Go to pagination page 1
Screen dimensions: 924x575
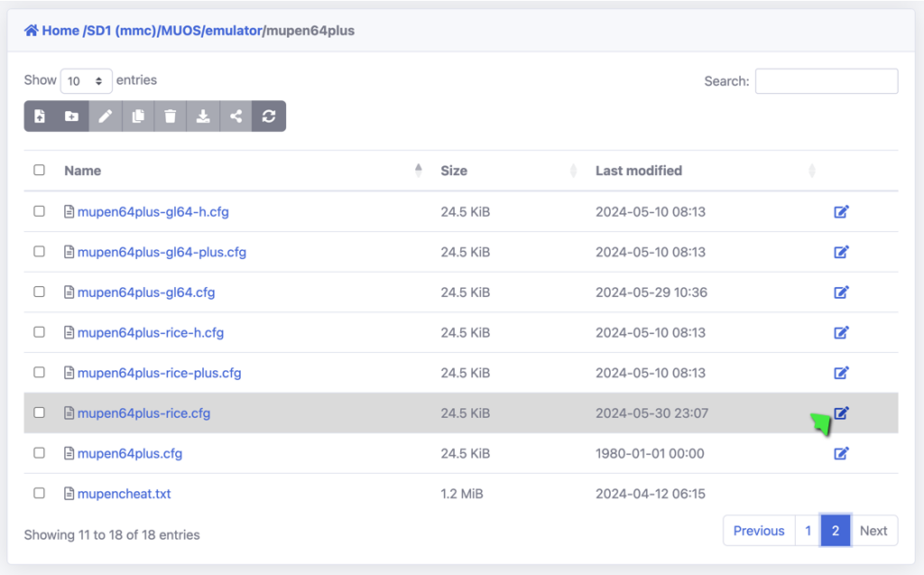point(808,531)
